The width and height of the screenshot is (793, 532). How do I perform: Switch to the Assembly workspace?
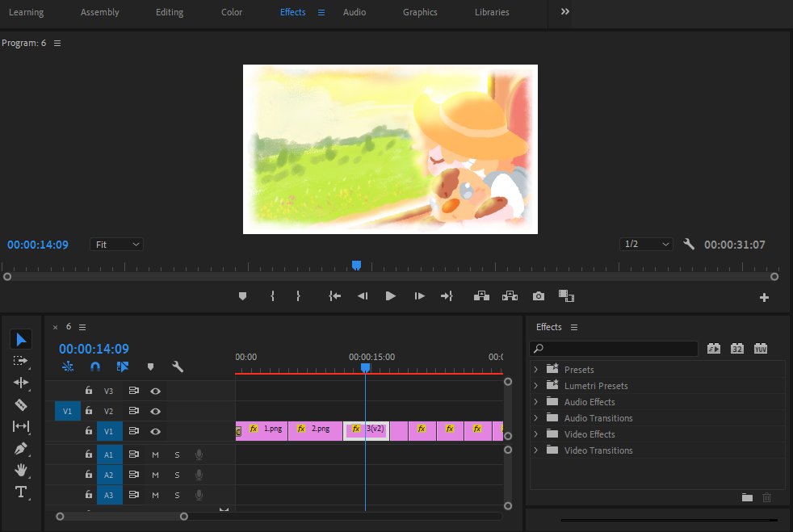[99, 12]
